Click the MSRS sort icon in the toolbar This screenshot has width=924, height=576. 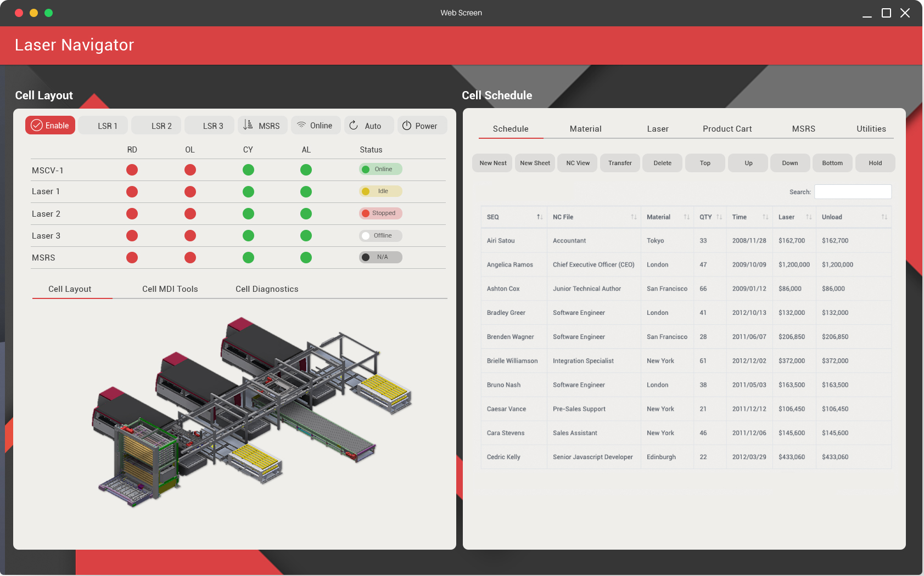(x=248, y=125)
